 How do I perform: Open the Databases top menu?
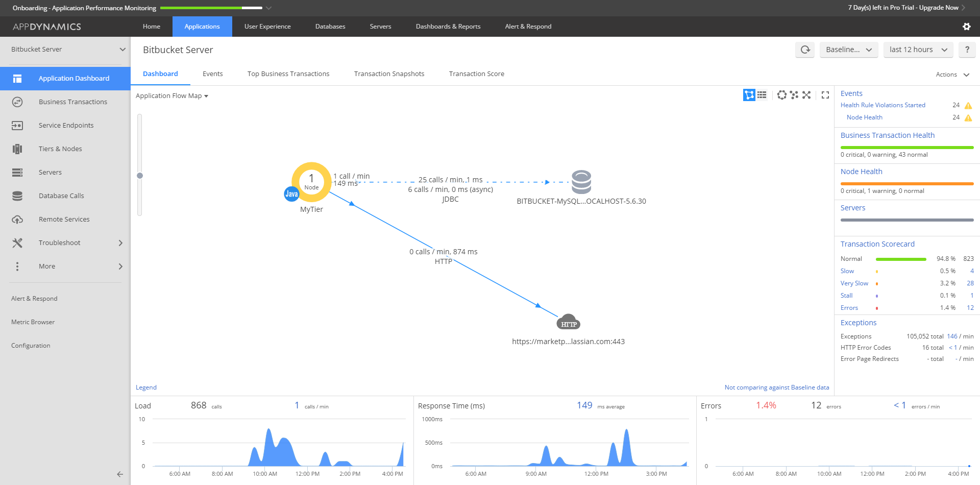tap(330, 27)
